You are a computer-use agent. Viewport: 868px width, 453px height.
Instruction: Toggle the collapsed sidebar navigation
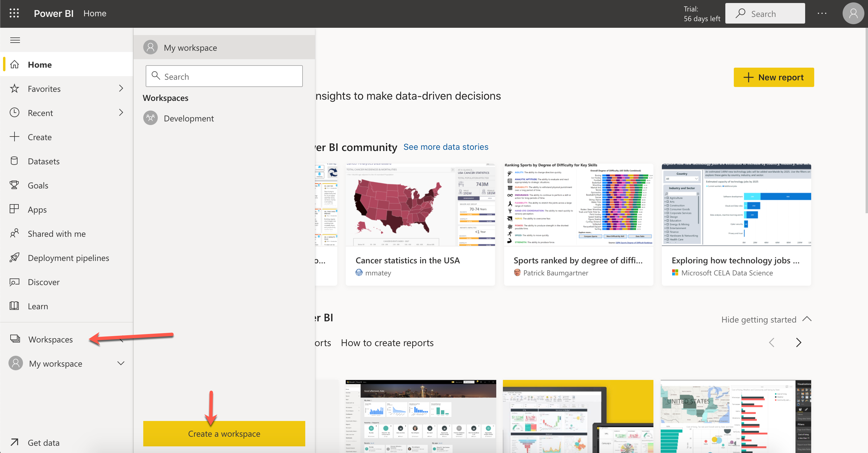click(x=15, y=40)
